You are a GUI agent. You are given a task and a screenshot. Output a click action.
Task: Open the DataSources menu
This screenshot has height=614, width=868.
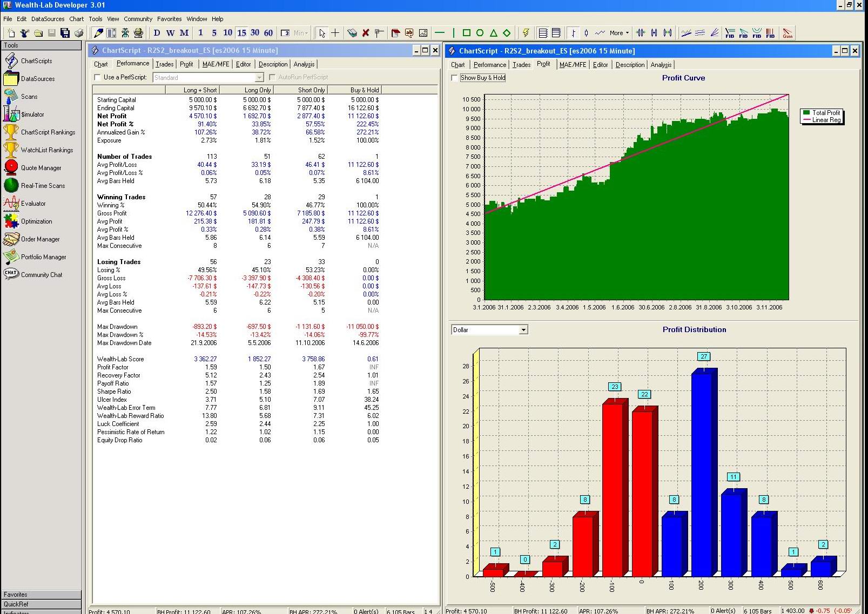(x=48, y=19)
